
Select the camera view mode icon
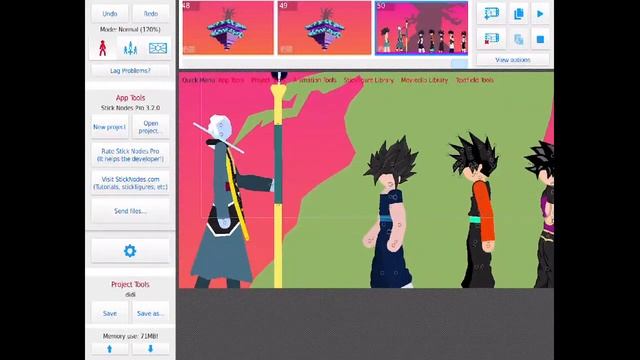coord(158,48)
